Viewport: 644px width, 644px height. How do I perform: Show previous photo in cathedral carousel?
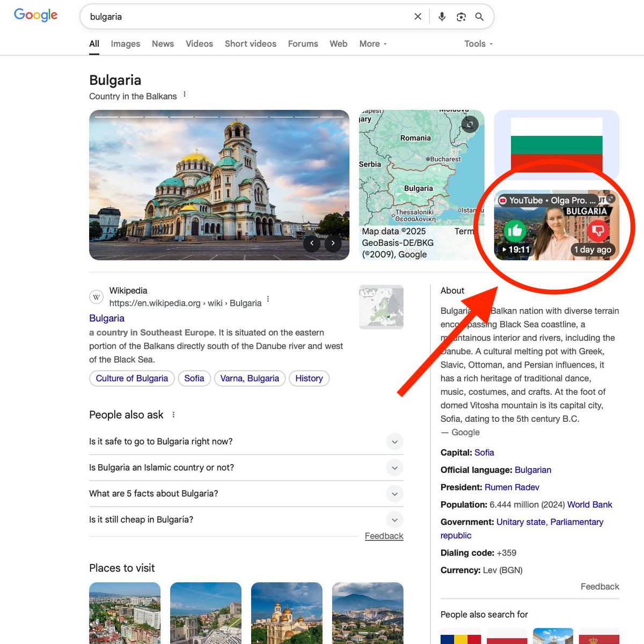click(x=312, y=243)
